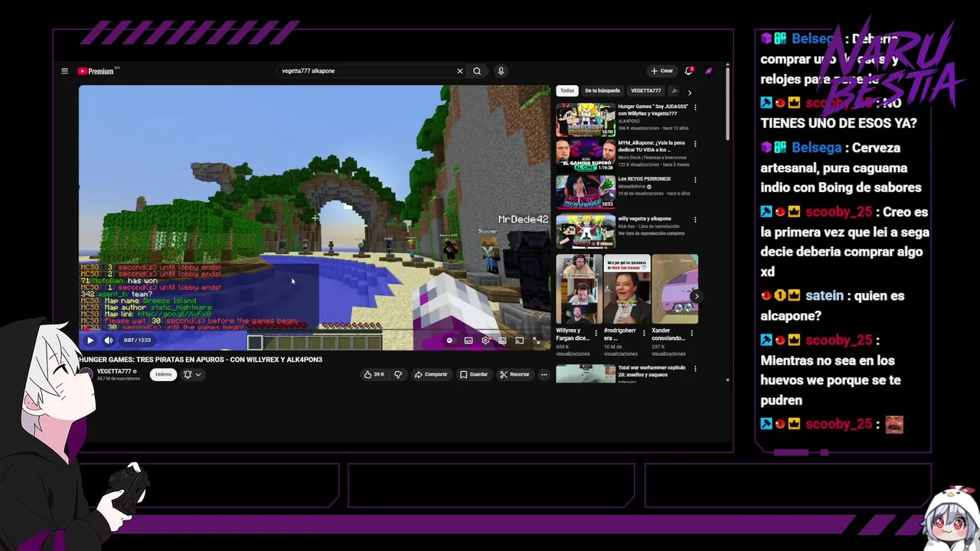Open the notifications bell in header
980x551 pixels.
click(688, 71)
